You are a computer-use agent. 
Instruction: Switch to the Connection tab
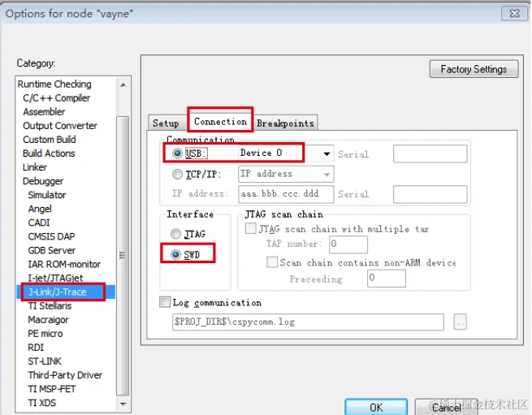[221, 122]
